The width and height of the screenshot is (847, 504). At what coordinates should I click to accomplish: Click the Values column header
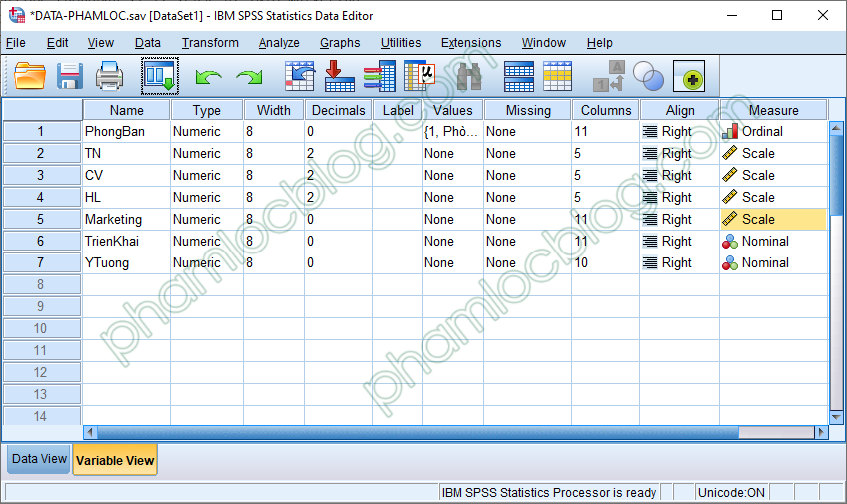coord(452,110)
